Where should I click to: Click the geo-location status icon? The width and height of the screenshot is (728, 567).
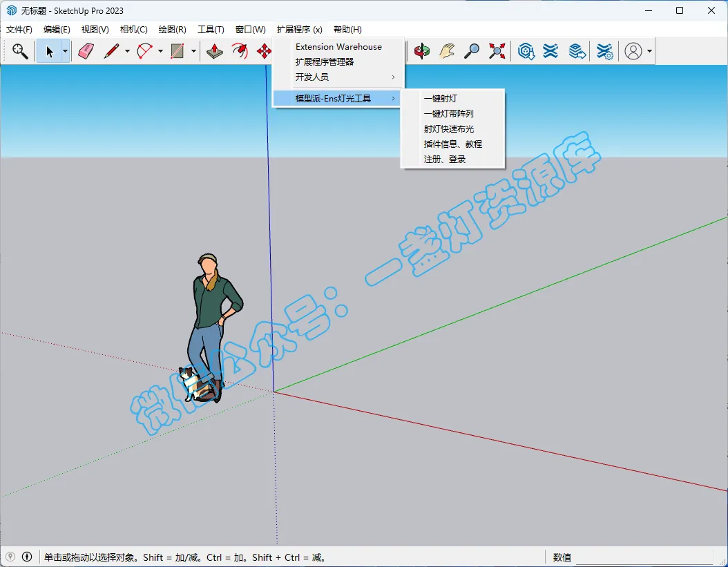point(10,557)
